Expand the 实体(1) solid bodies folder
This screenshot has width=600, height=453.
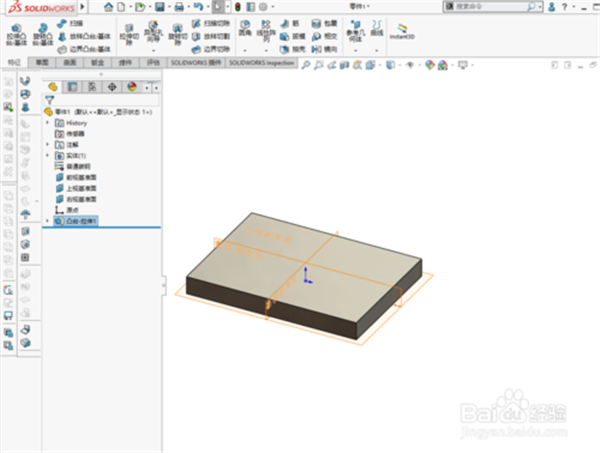tap(48, 155)
